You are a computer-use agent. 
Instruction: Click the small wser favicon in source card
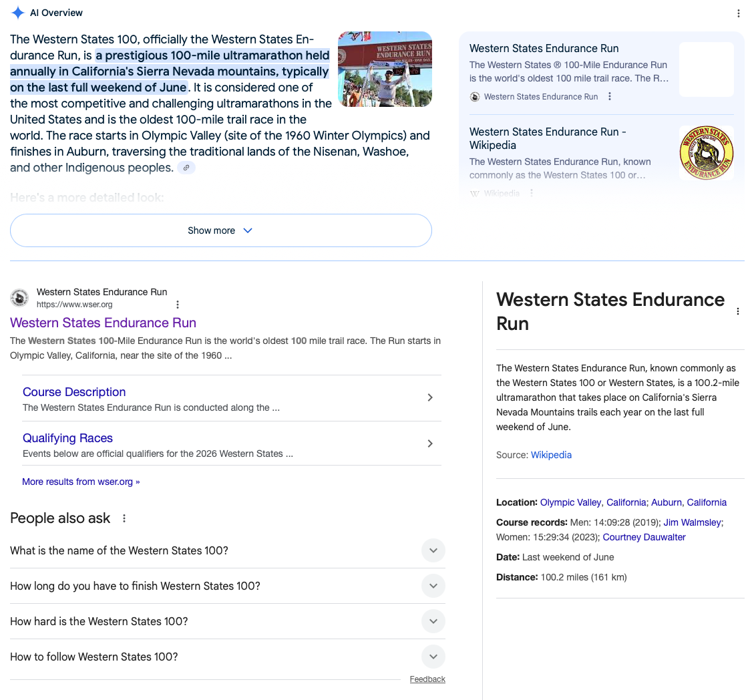point(475,97)
